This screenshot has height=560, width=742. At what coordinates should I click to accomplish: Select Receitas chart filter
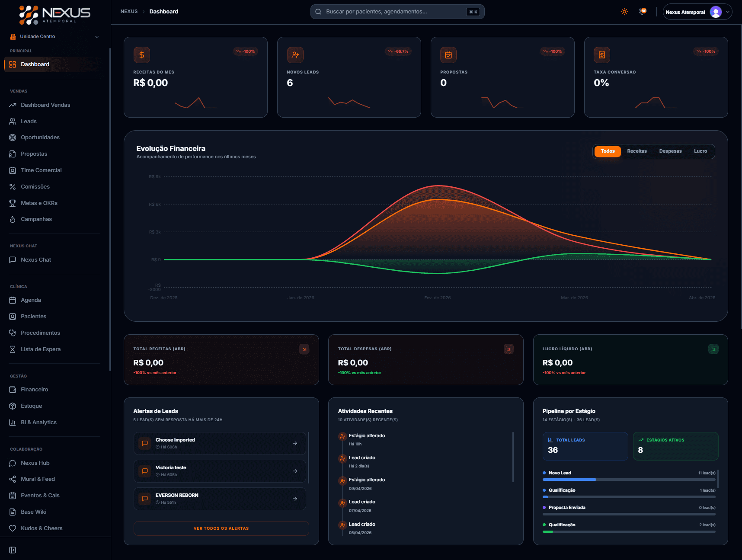click(637, 151)
